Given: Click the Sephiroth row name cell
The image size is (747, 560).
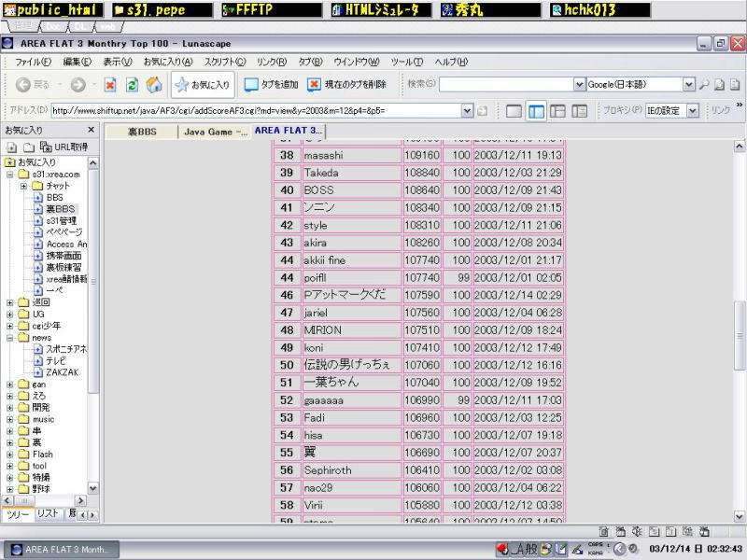Looking at the screenshot, I should click(x=352, y=470).
